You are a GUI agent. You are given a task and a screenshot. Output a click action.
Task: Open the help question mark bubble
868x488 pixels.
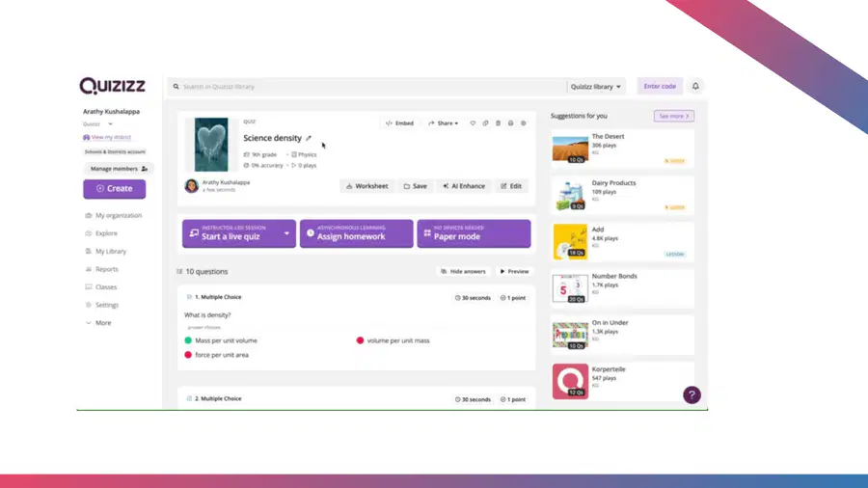pos(692,395)
